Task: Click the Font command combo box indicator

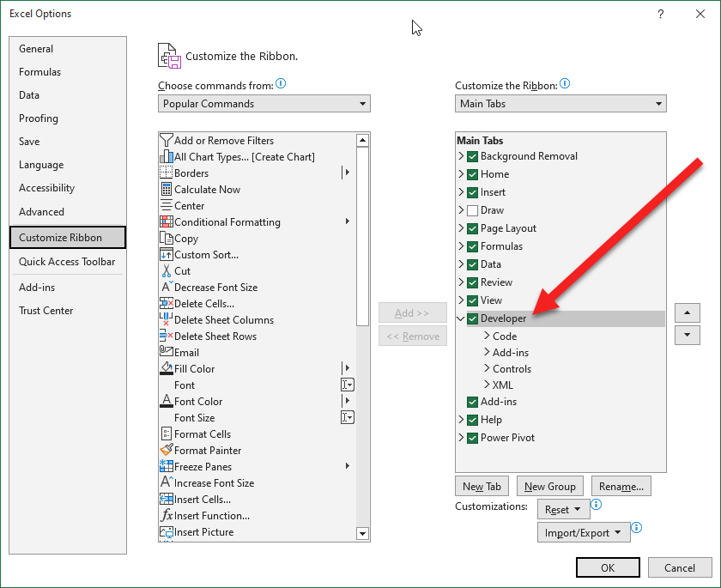Action: 347,385
